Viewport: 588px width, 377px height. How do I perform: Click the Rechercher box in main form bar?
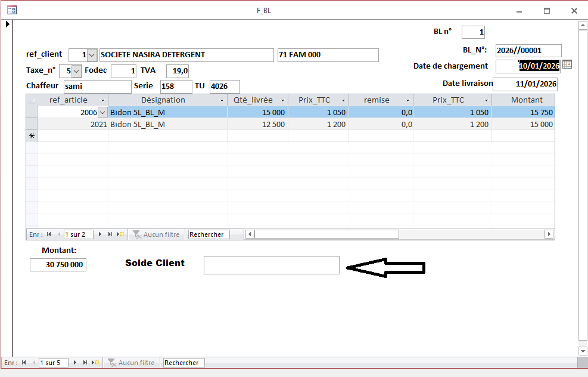[x=183, y=363]
